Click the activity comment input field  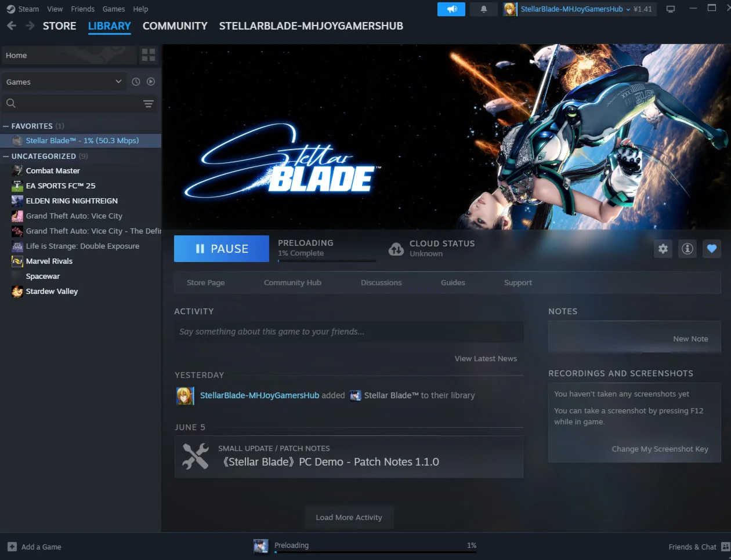[x=349, y=332]
